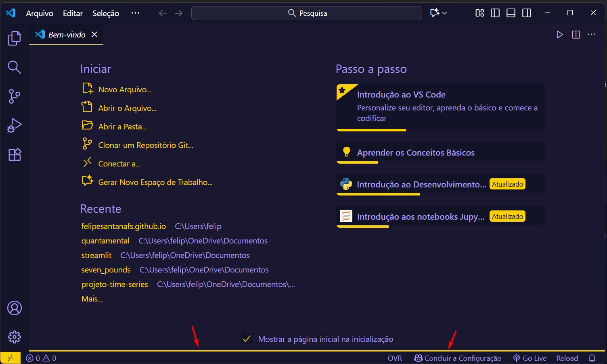607x364 pixels.
Task: Open the Run and Debug icon
Action: (x=15, y=125)
